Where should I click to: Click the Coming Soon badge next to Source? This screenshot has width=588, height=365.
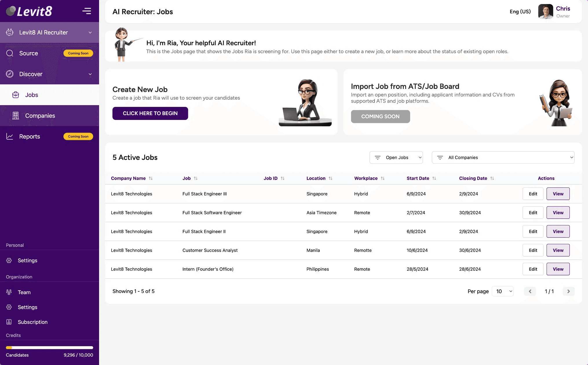click(78, 53)
